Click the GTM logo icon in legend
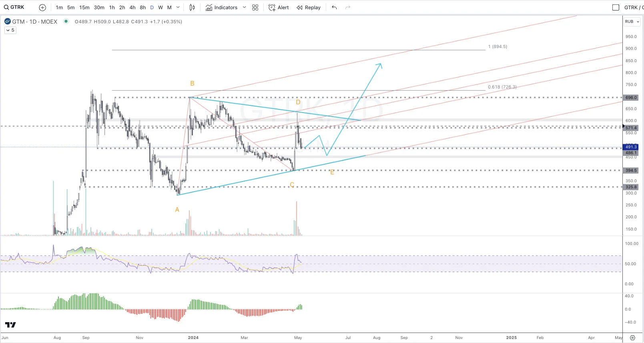644x343 pixels. [8, 21]
